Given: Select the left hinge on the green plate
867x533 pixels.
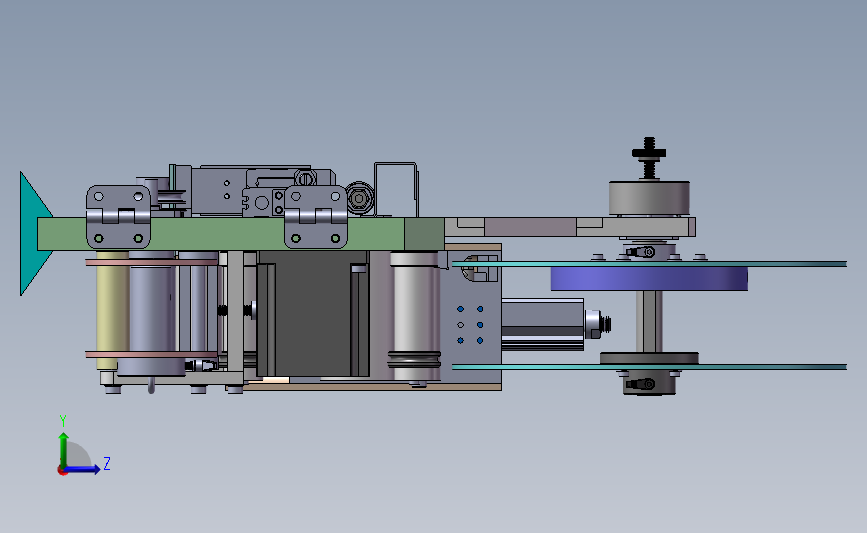Looking at the screenshot, I should point(118,217).
